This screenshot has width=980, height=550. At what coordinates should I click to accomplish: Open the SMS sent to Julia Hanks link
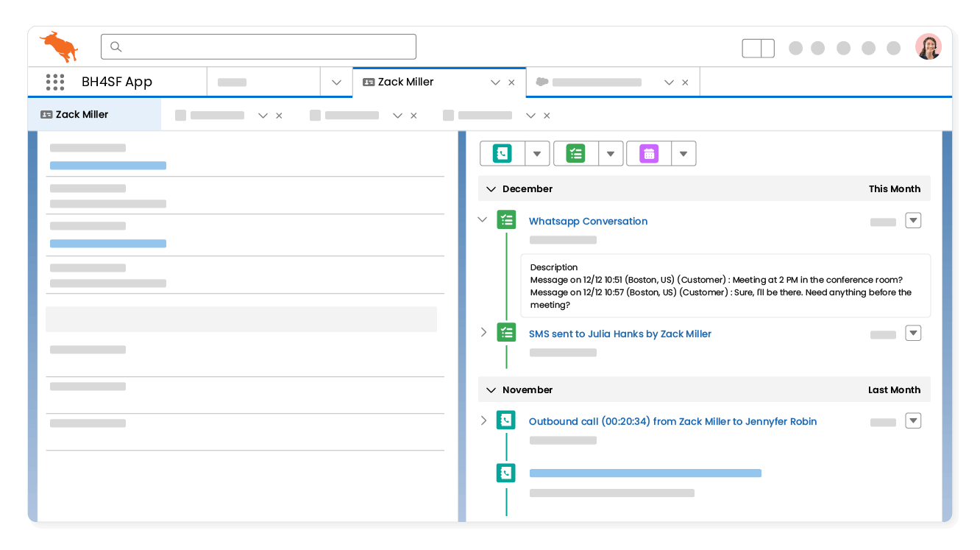[619, 334]
